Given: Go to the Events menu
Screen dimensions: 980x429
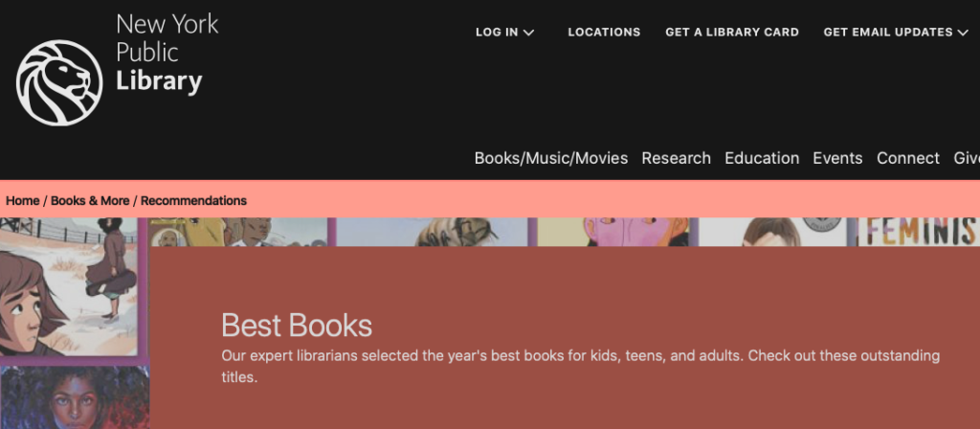Looking at the screenshot, I should 837,158.
